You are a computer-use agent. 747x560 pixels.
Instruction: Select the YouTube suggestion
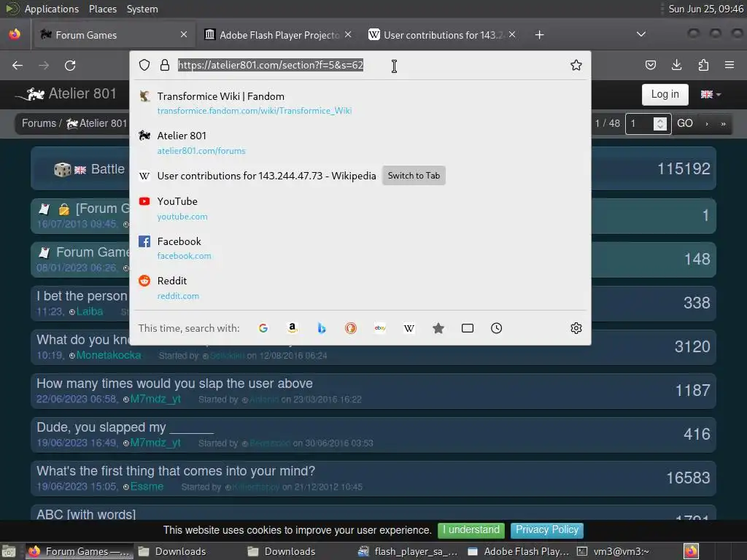(360, 209)
